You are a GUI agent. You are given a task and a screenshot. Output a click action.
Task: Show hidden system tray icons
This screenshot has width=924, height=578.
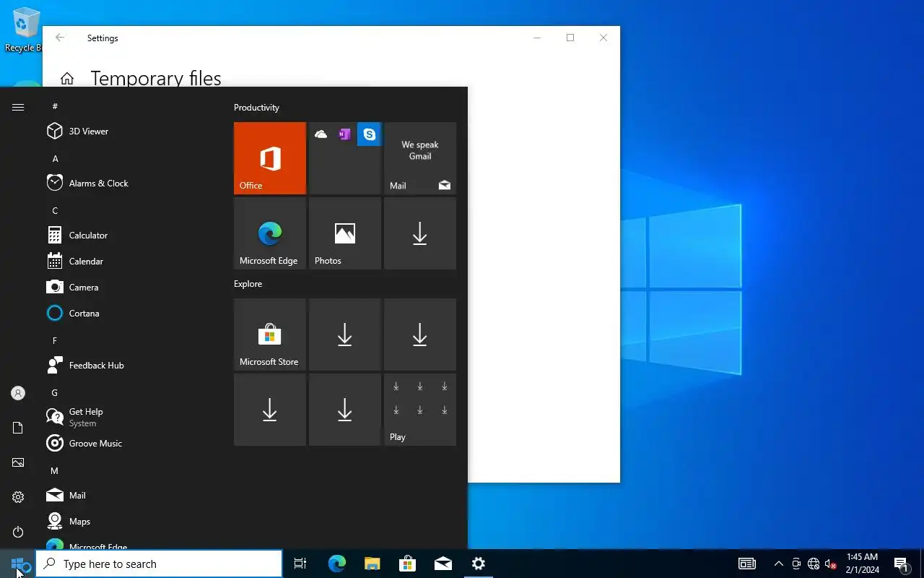[778, 564]
